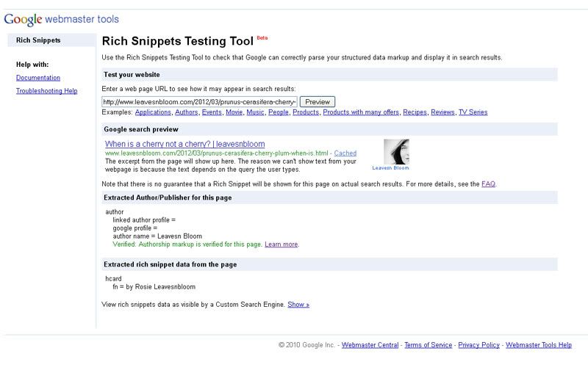This screenshot has width=588, height=370.
Task: Open the Documentation help link
Action: tap(38, 78)
